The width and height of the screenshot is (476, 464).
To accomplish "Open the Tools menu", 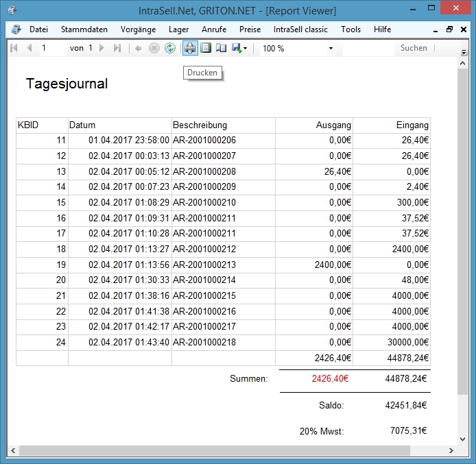I will pyautogui.click(x=350, y=29).
